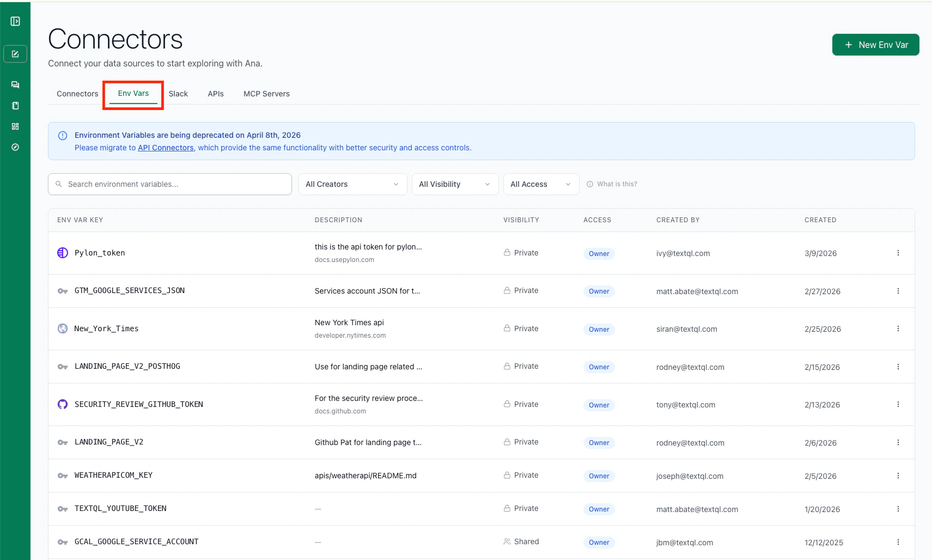Image resolution: width=932 pixels, height=560 pixels.
Task: Open the dashboards grid icon in sidebar
Action: 15,126
